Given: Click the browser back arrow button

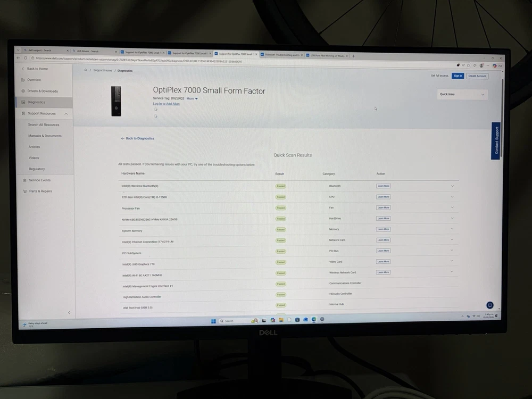Looking at the screenshot, I should (x=19, y=58).
